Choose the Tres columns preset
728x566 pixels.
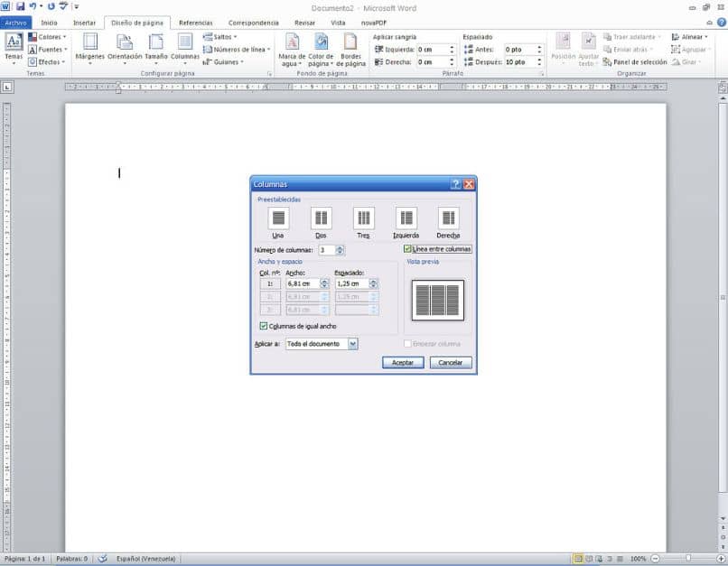363,222
